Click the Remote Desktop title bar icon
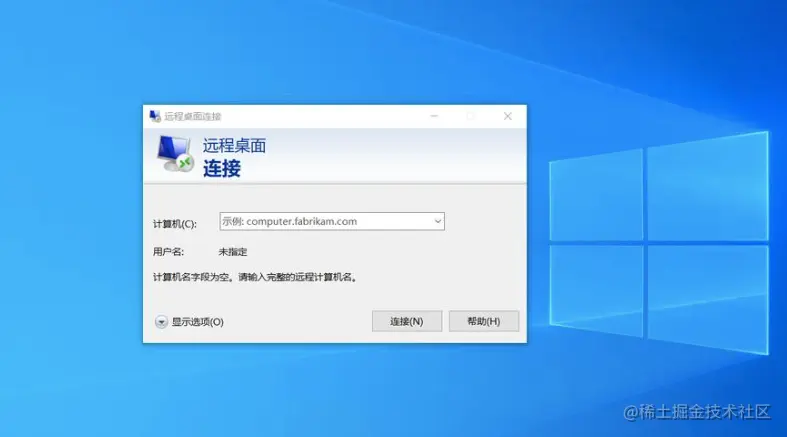This screenshot has height=437, width=787. (x=155, y=116)
